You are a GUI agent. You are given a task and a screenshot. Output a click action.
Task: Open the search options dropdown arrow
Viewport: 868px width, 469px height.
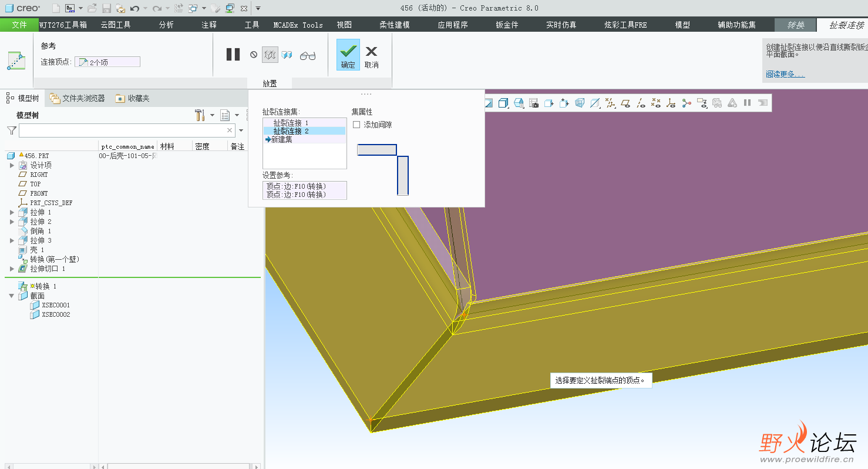click(241, 130)
